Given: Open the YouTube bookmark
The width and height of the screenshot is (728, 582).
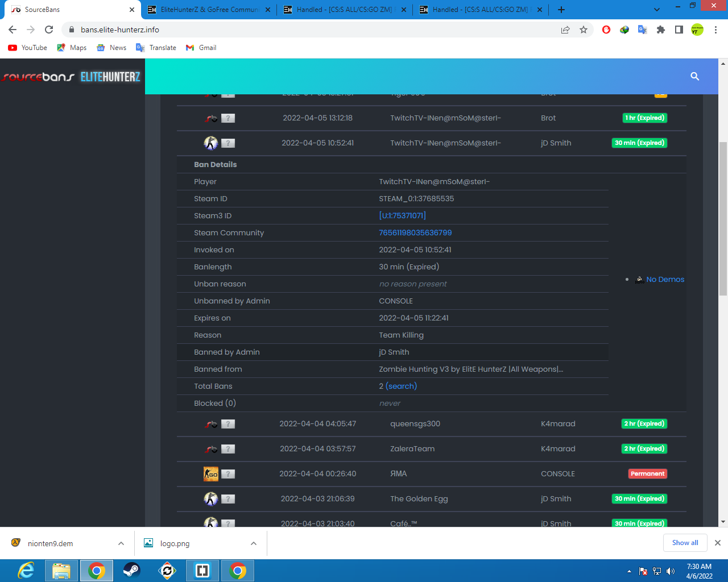Looking at the screenshot, I should (x=28, y=48).
